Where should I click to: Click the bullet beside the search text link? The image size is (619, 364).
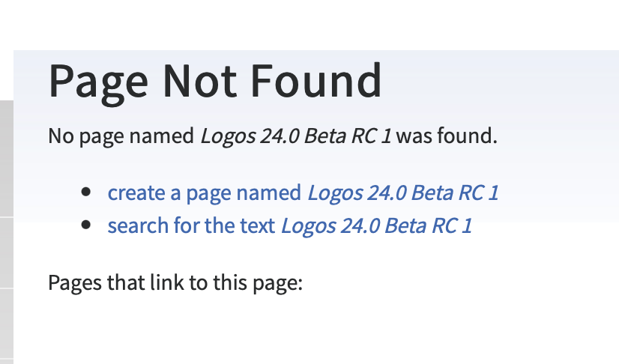(x=85, y=225)
